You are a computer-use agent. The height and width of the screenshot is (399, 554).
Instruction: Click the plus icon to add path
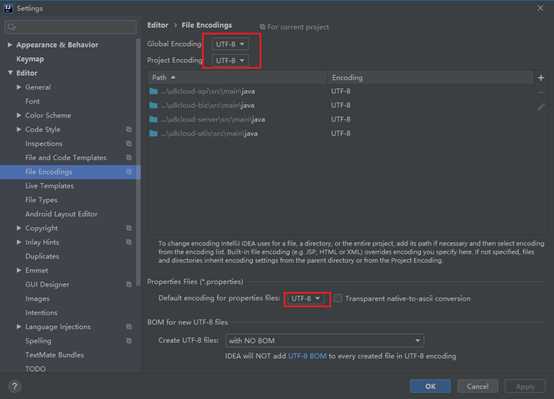541,78
